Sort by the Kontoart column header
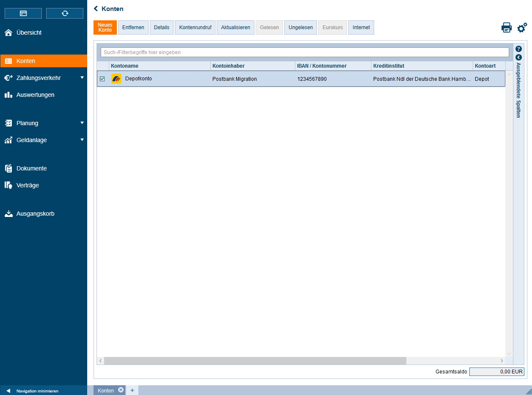The width and height of the screenshot is (532, 395). (x=489, y=66)
